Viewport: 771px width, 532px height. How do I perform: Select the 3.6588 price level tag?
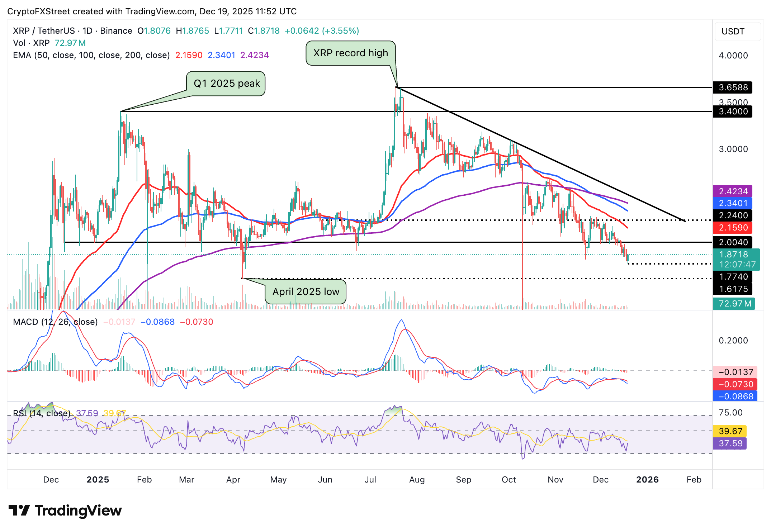733,87
